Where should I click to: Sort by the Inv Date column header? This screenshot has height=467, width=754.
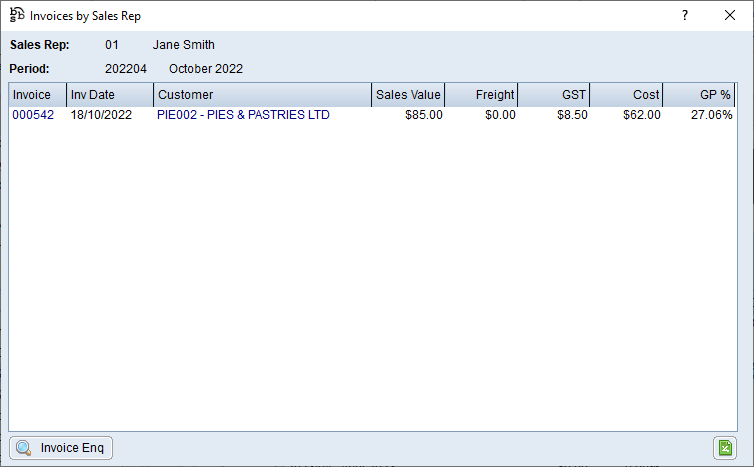pos(110,95)
